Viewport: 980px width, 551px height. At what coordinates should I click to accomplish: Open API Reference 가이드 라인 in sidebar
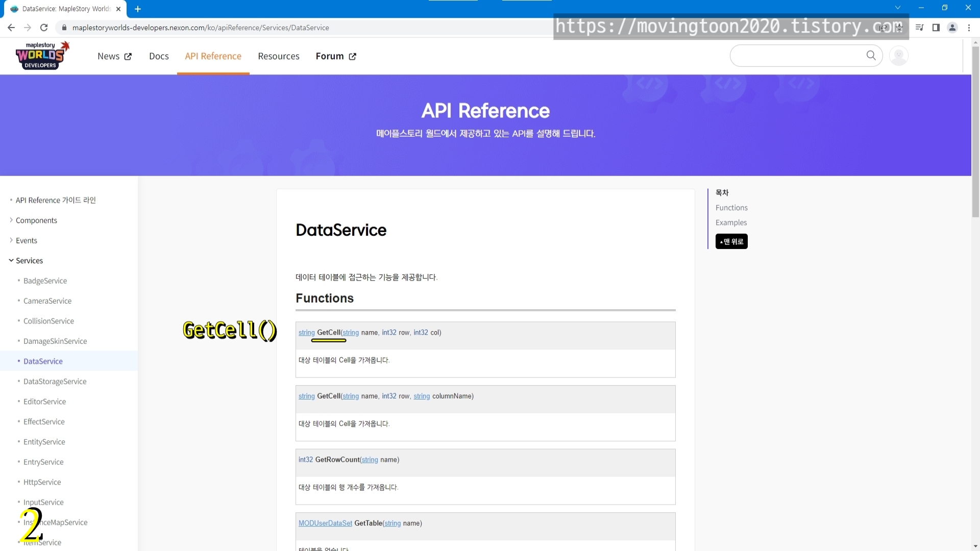point(56,200)
